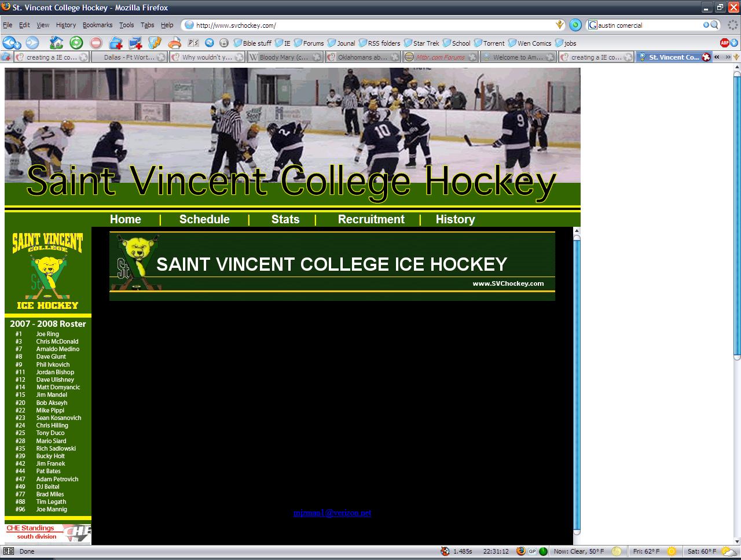741x560 pixels.
Task: Click the Adblock Plus ABP icon
Action: 724,43
